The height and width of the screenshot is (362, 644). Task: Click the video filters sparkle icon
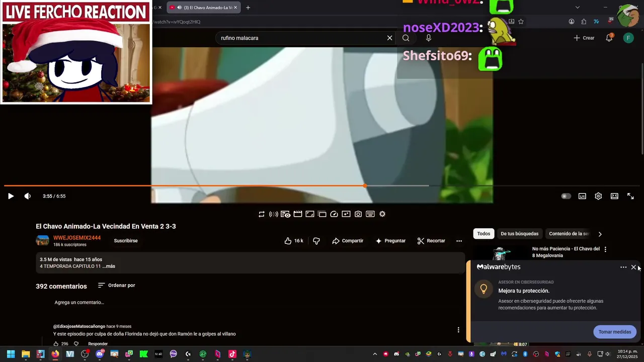(x=346, y=214)
